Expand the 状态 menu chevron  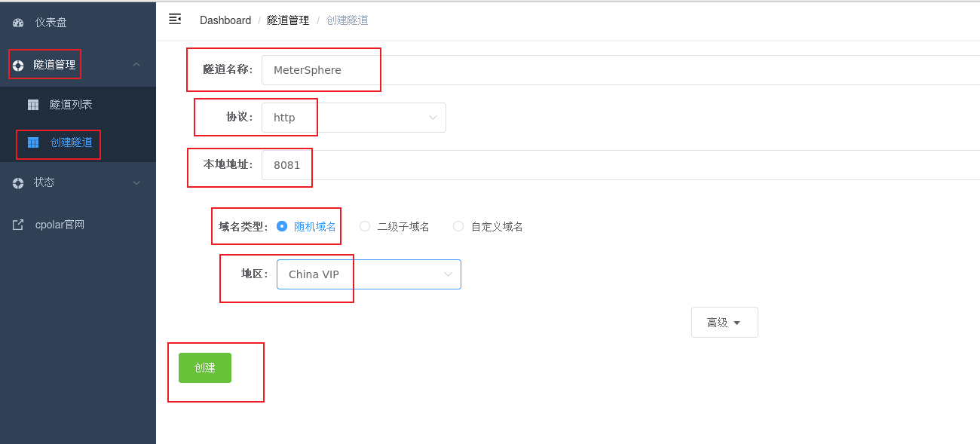[136, 182]
